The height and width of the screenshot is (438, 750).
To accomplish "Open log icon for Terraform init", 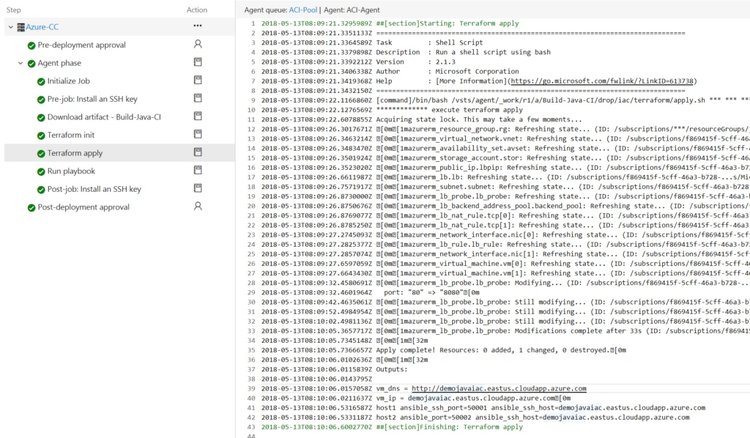I will point(198,134).
